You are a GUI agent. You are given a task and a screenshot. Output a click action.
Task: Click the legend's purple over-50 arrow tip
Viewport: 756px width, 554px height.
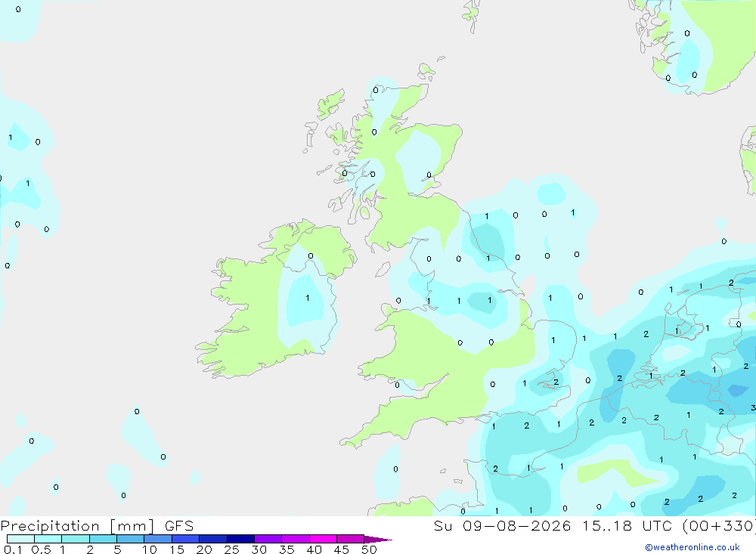pyautogui.click(x=378, y=540)
